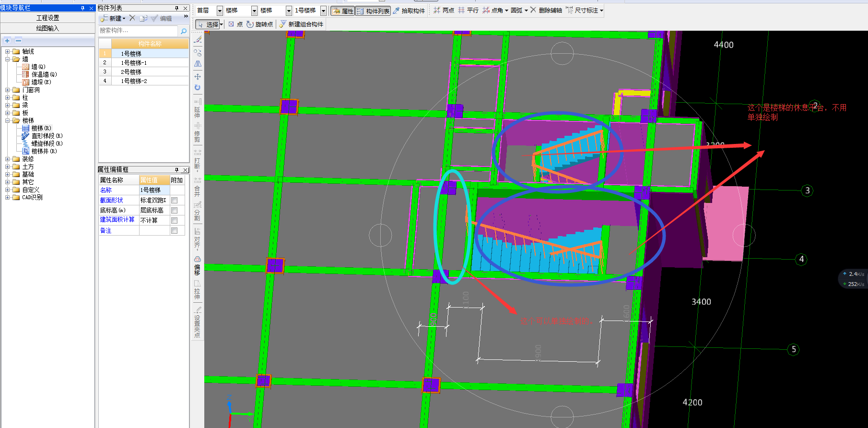Image resolution: width=868 pixels, height=428 pixels.
Task: Click the 分割 split tool
Action: (197, 211)
